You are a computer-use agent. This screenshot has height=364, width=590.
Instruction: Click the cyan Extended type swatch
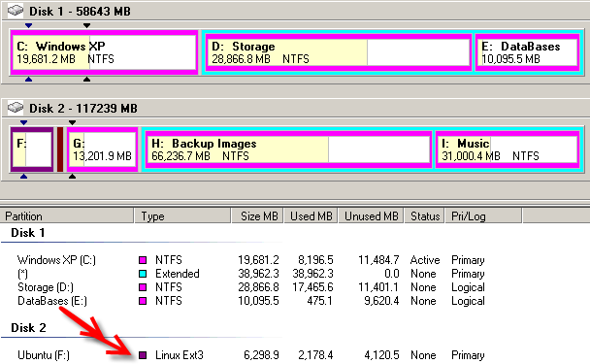143,274
